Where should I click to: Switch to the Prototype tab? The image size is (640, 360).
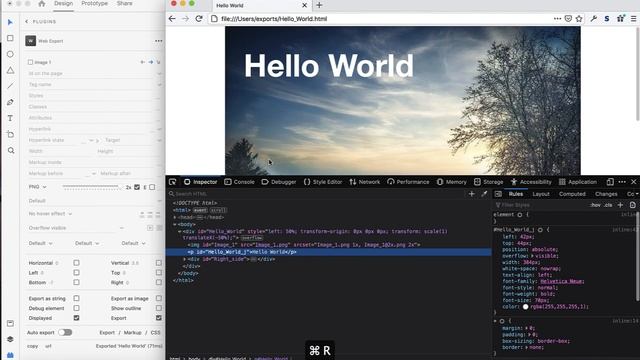[94, 3]
